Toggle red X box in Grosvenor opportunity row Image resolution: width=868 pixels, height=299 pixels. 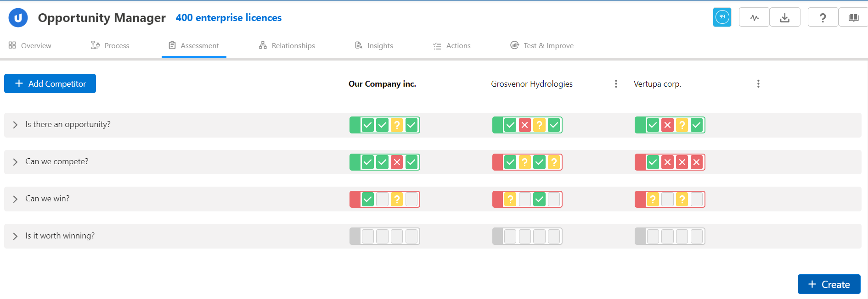tap(524, 125)
